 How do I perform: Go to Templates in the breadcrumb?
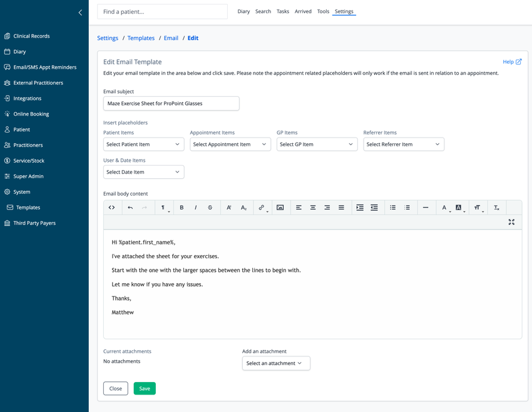pos(141,38)
